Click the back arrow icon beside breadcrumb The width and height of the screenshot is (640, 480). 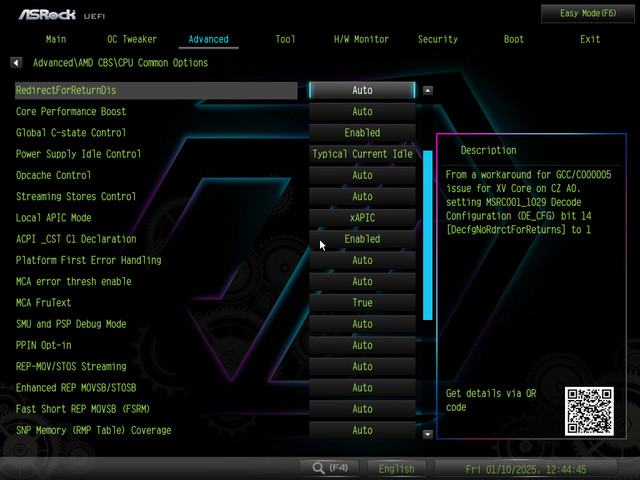[16, 63]
